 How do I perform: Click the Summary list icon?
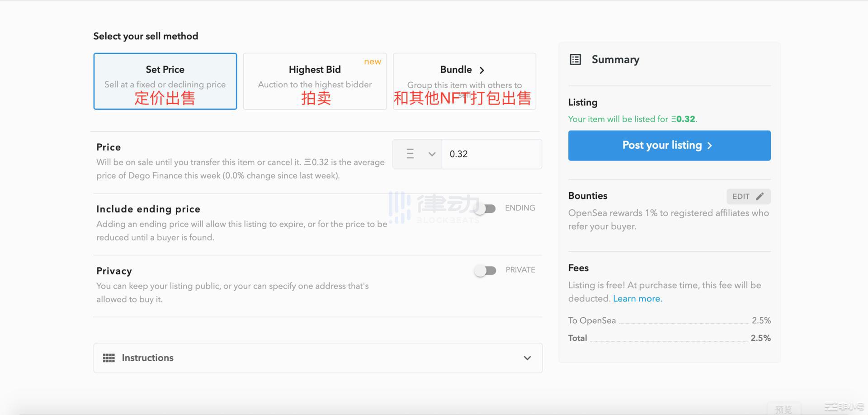click(575, 60)
